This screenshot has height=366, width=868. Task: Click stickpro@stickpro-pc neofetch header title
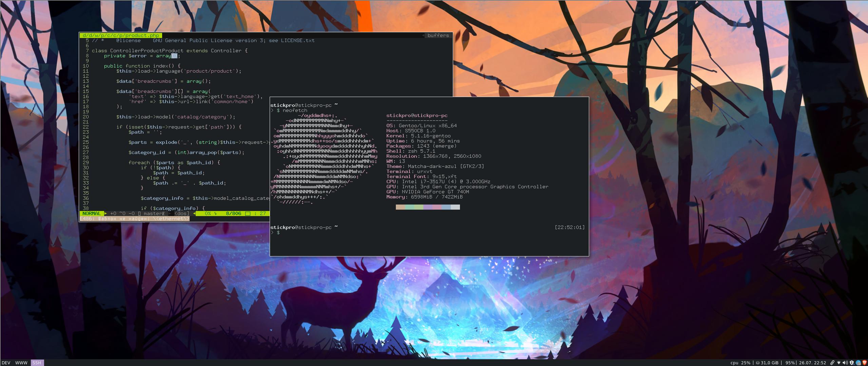click(x=417, y=115)
